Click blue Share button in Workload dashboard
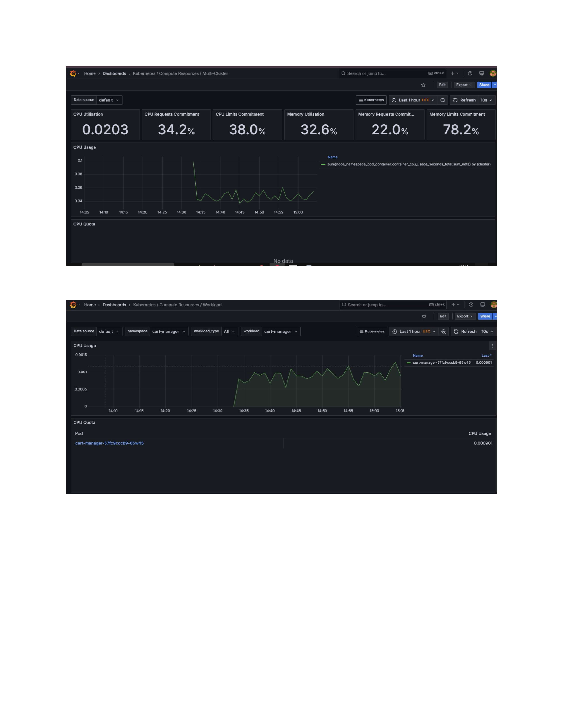 [485, 316]
